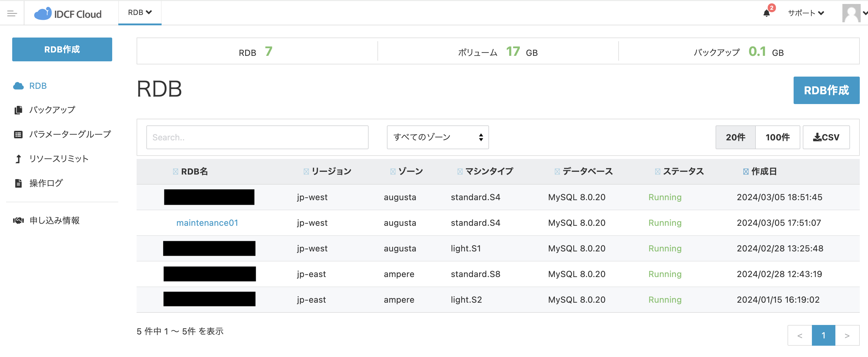The width and height of the screenshot is (868, 357).
Task: Click the IDCF Cloud logo
Action: 68,14
